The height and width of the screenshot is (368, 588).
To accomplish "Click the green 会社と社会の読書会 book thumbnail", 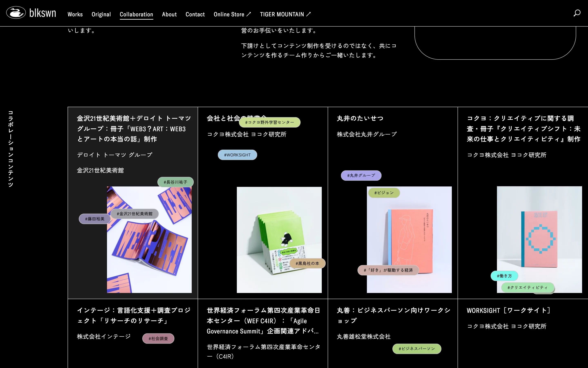I will [x=279, y=240].
